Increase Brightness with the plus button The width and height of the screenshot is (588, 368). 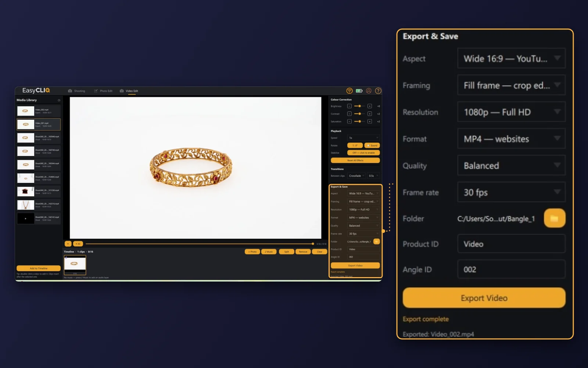370,106
